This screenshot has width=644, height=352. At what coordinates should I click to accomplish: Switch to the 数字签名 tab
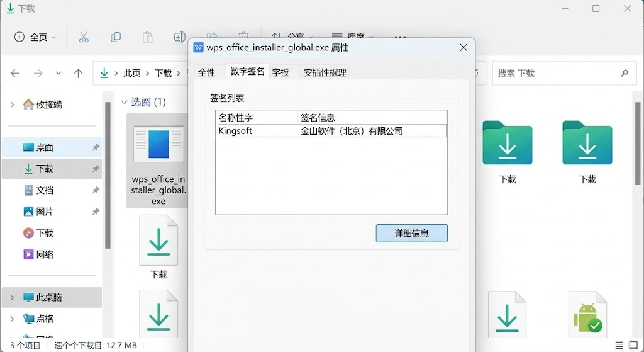click(247, 72)
